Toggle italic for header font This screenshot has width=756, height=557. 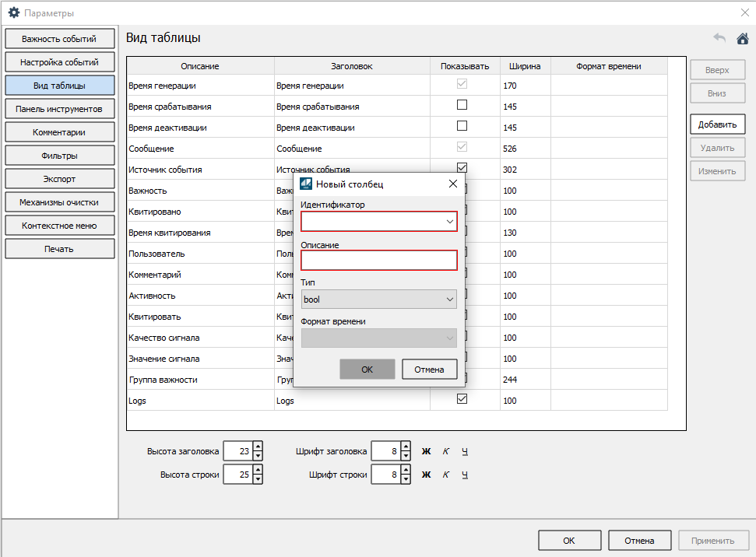[446, 451]
